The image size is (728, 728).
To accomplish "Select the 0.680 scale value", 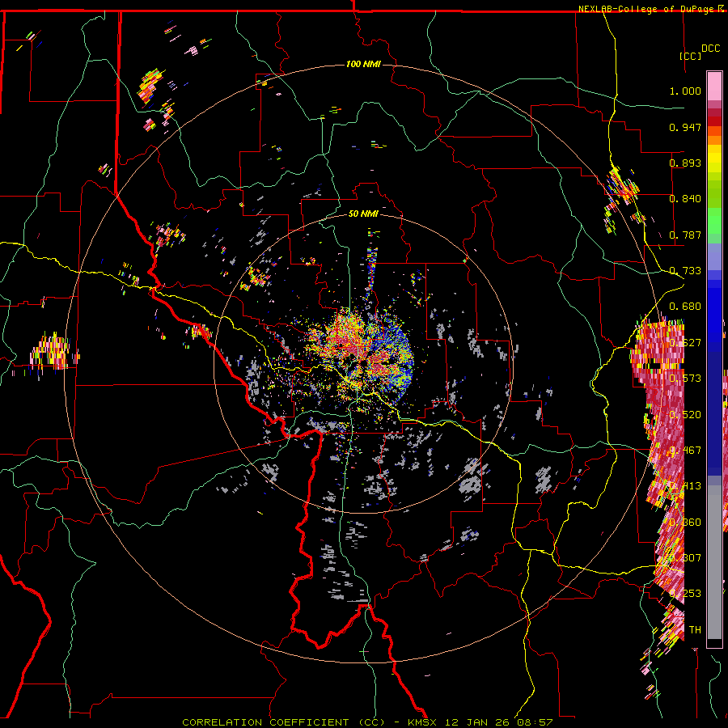I will [685, 307].
